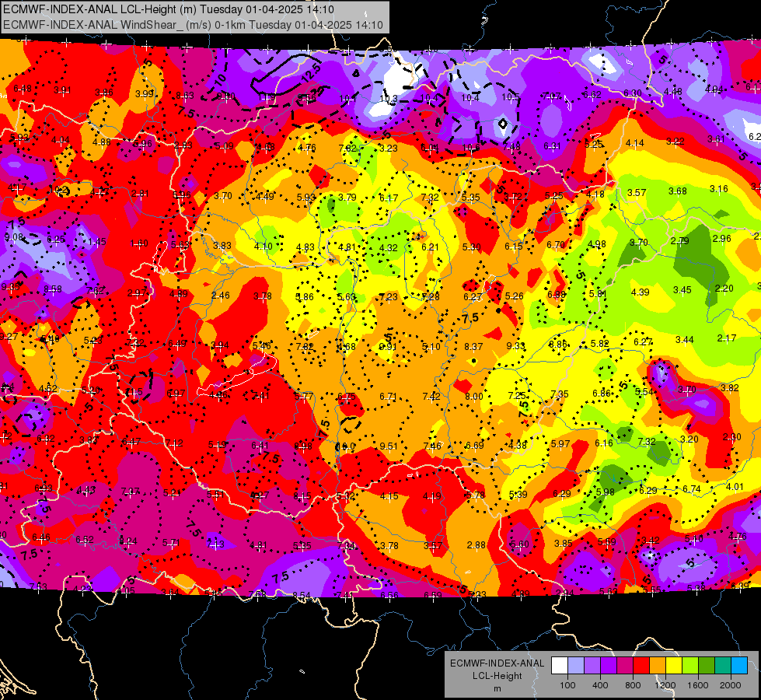Click the orange legend swatch
Image resolution: width=761 pixels, height=700 pixels.
click(657, 666)
